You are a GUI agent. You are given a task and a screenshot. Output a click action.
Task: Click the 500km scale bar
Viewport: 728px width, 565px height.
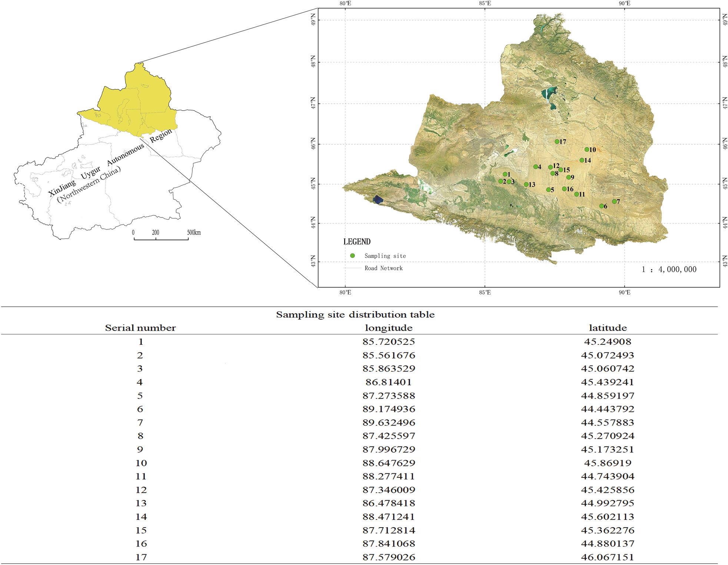pyautogui.click(x=161, y=239)
